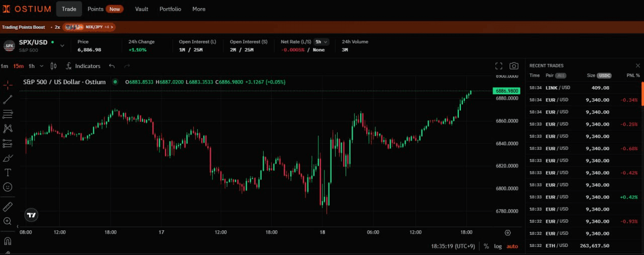The image size is (644, 255).
Task: Click the 24h Volume 3M stat
Action: [x=355, y=46]
